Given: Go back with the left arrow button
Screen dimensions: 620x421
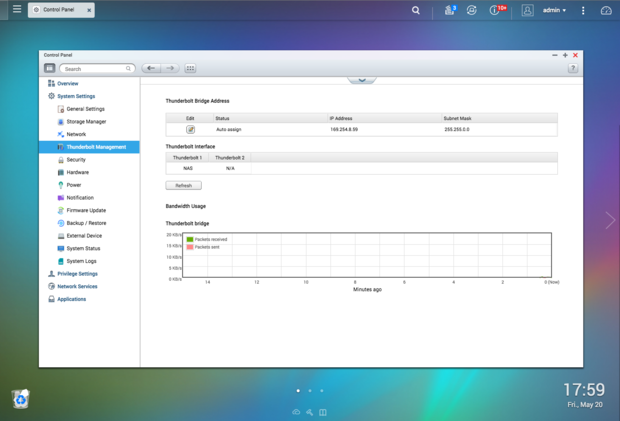Looking at the screenshot, I should 151,68.
